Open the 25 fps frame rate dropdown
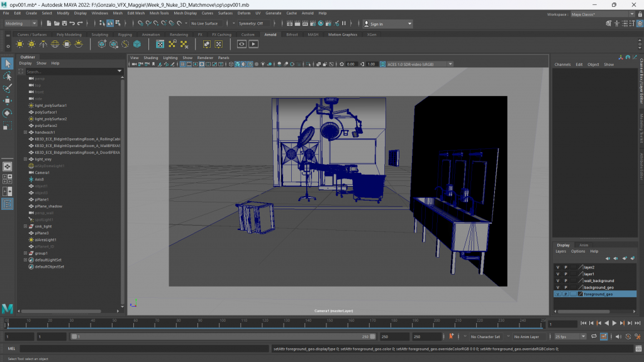 coord(570,337)
